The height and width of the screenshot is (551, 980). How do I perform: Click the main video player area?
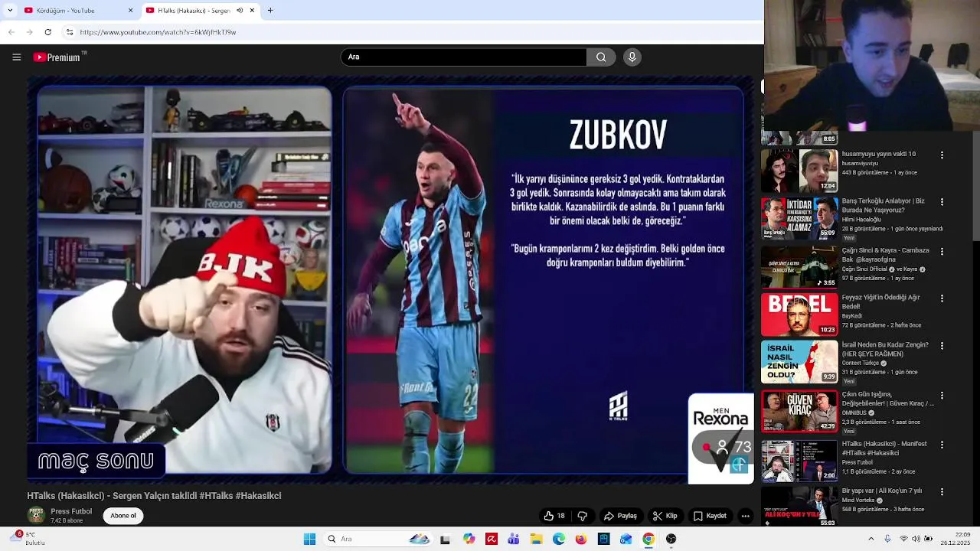390,280
